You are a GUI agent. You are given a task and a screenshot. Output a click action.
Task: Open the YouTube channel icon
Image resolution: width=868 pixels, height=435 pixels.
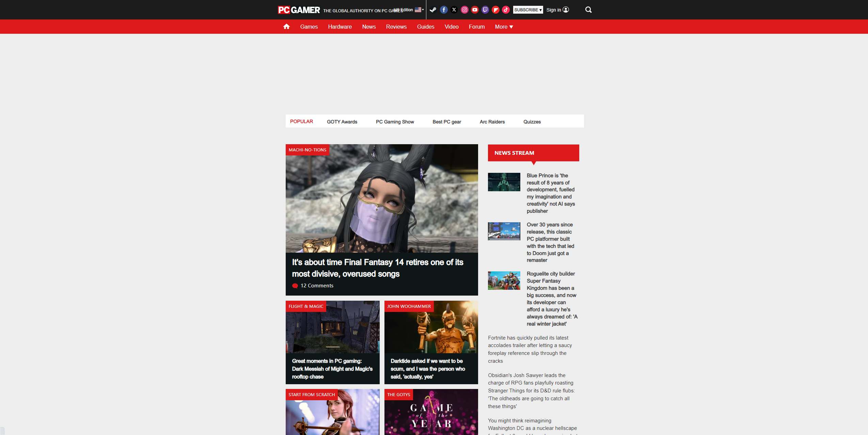(475, 10)
